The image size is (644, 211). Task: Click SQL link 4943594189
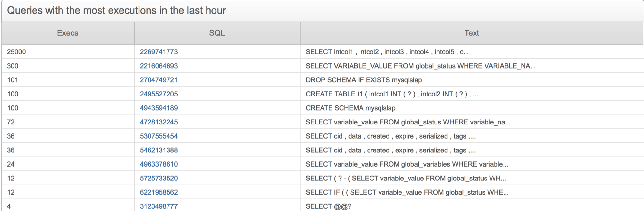click(159, 108)
